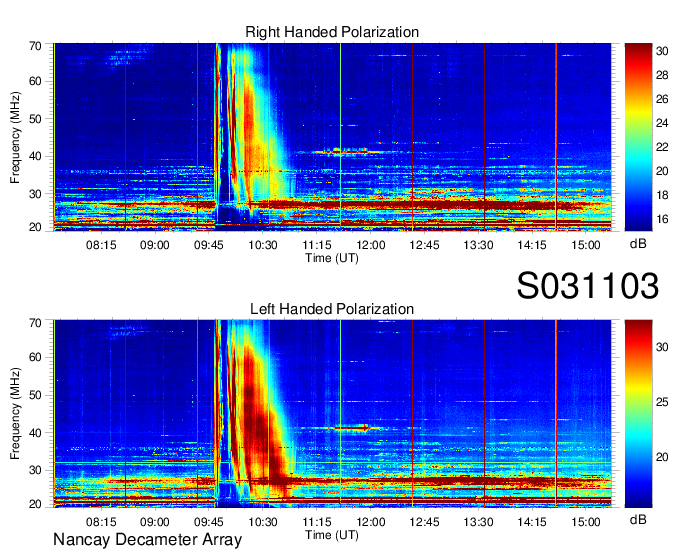This screenshot has height=552, width=680.
Task: Click the "Frequency (MHz)" label of the Left Handed plot
Action: (15, 414)
